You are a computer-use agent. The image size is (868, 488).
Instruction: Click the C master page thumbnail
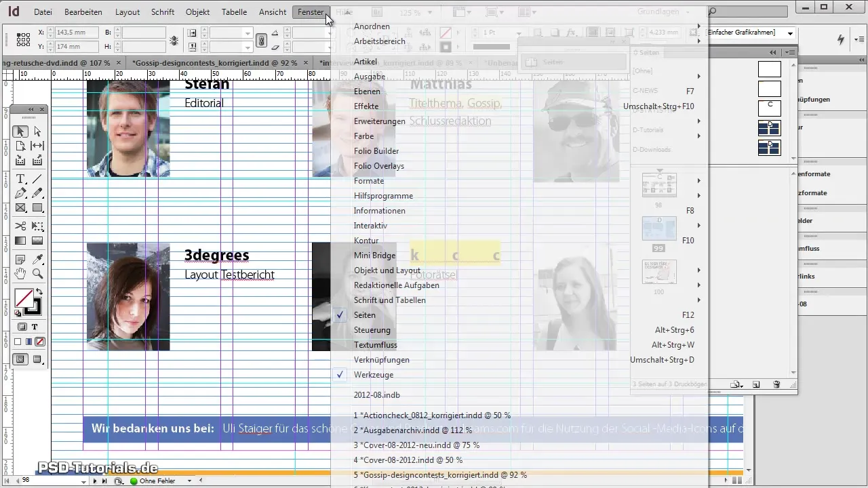(x=769, y=108)
